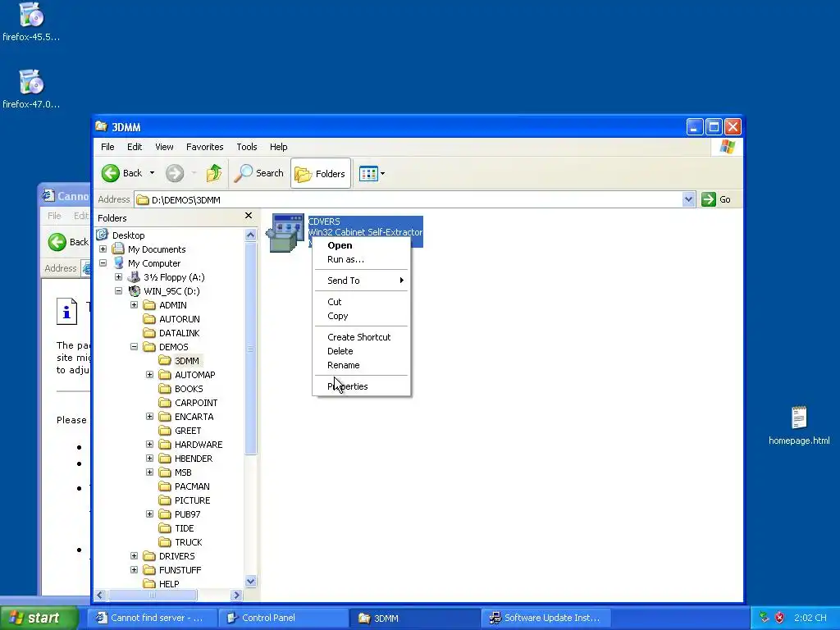Click the red shield security tray icon

(779, 618)
